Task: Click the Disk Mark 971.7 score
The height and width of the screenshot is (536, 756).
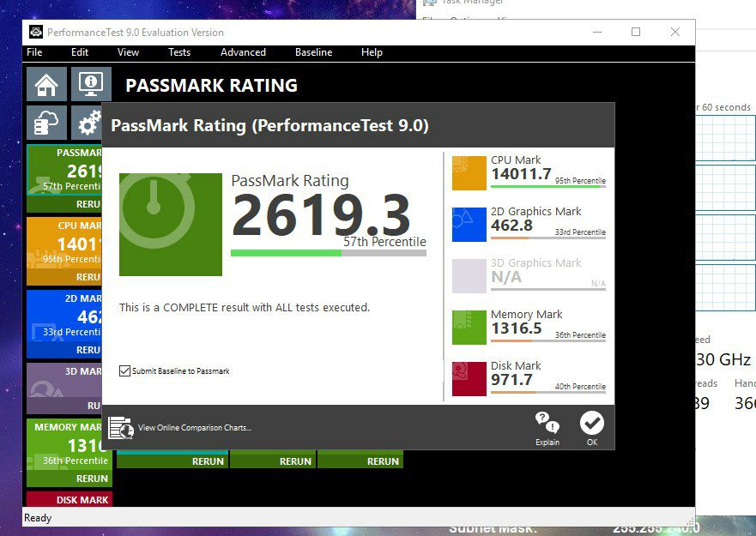Action: click(511, 380)
